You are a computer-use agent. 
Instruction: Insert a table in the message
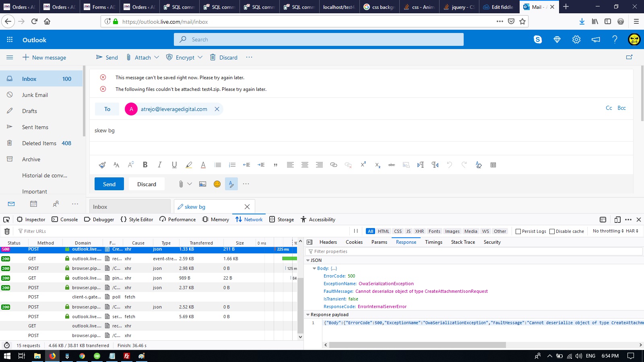pos(493,165)
